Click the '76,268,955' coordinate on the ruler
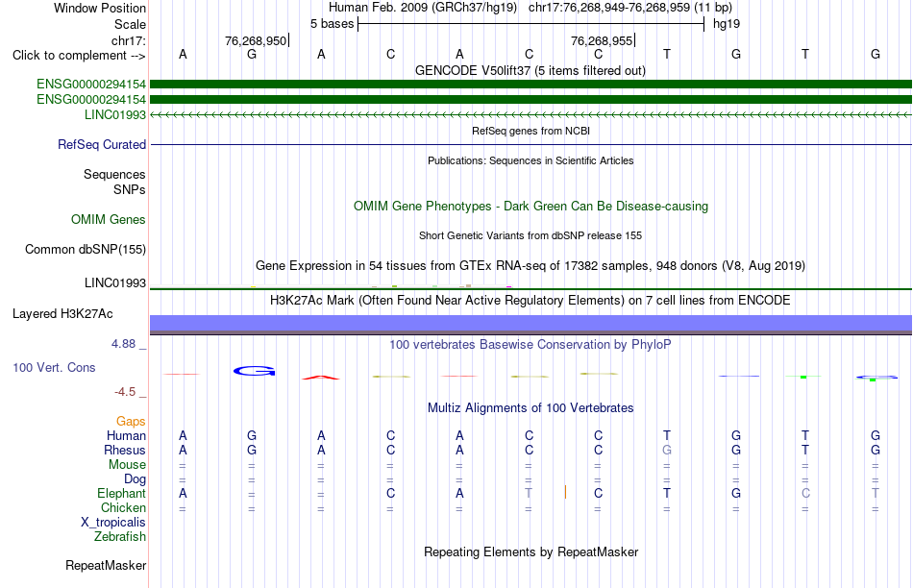Image resolution: width=913 pixels, height=588 pixels. click(x=602, y=40)
